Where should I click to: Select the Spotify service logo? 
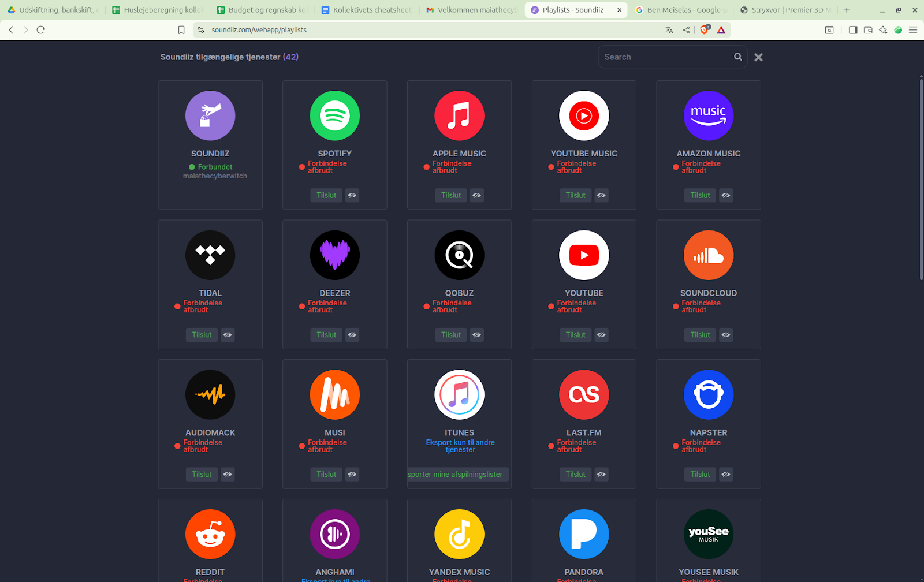[334, 115]
